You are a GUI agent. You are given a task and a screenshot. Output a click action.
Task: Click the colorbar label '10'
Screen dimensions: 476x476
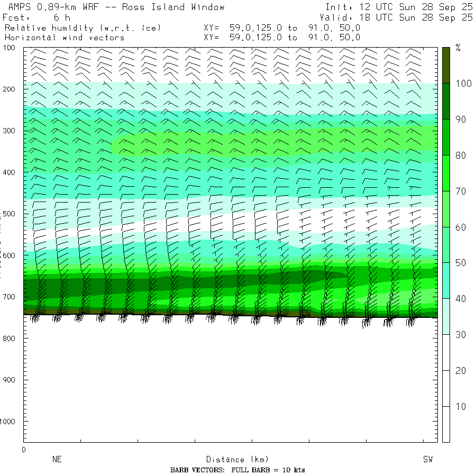pos(461,407)
